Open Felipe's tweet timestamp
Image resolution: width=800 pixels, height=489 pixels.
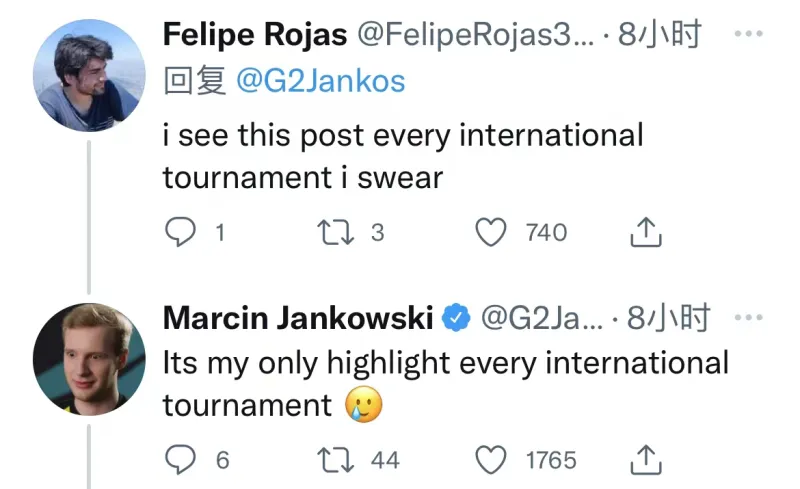pos(660,36)
